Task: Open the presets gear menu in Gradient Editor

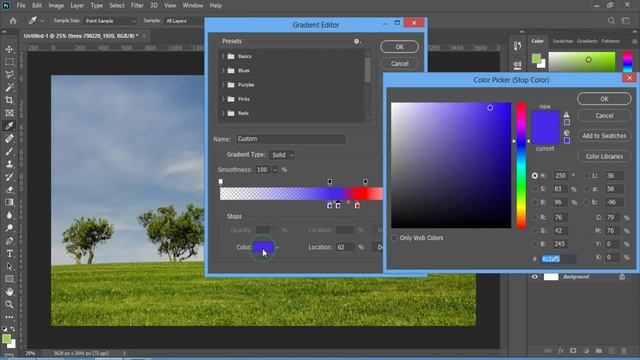Action: point(357,41)
